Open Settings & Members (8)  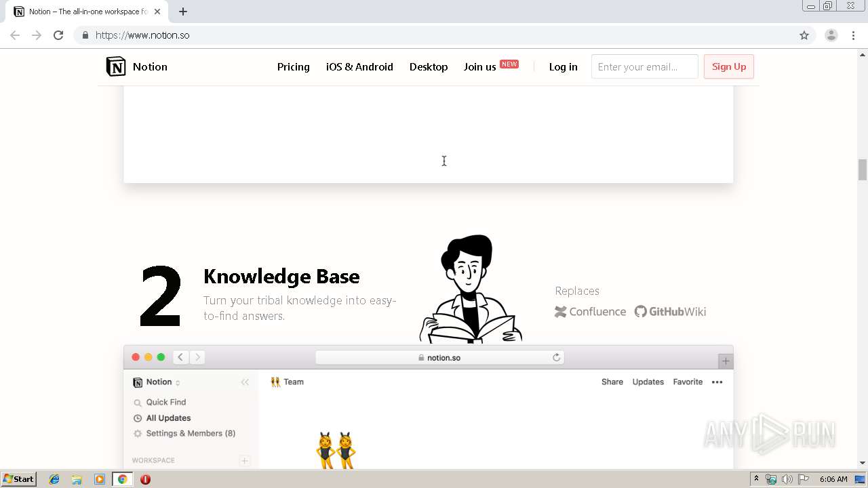point(184,433)
